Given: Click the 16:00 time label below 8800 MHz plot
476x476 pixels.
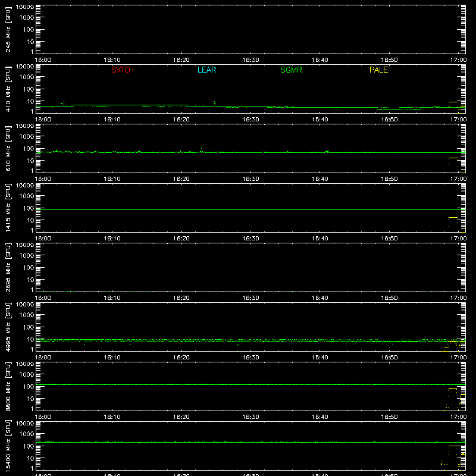Looking at the screenshot, I should [43, 417].
